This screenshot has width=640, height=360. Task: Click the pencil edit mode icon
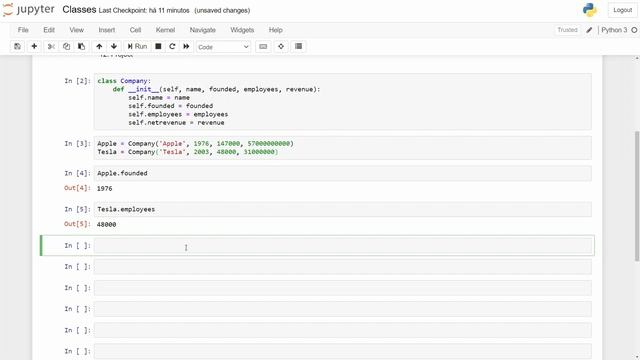click(589, 30)
